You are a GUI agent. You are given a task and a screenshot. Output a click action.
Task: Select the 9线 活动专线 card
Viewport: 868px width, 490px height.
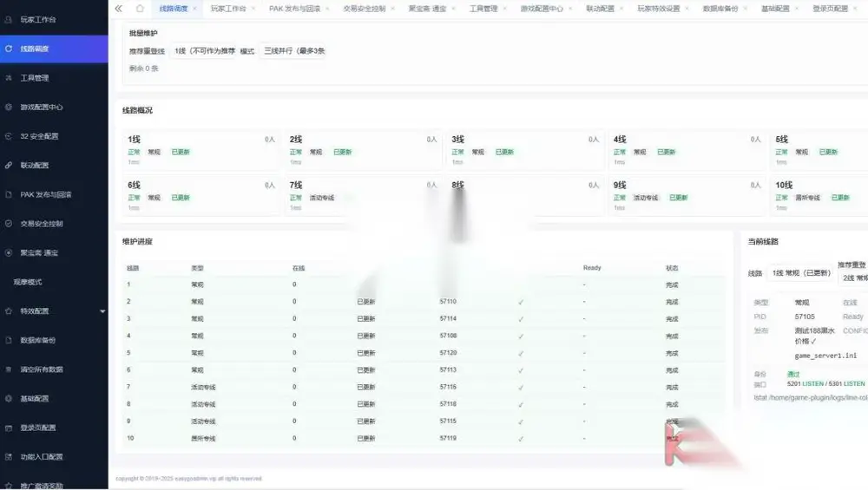[x=687, y=196]
